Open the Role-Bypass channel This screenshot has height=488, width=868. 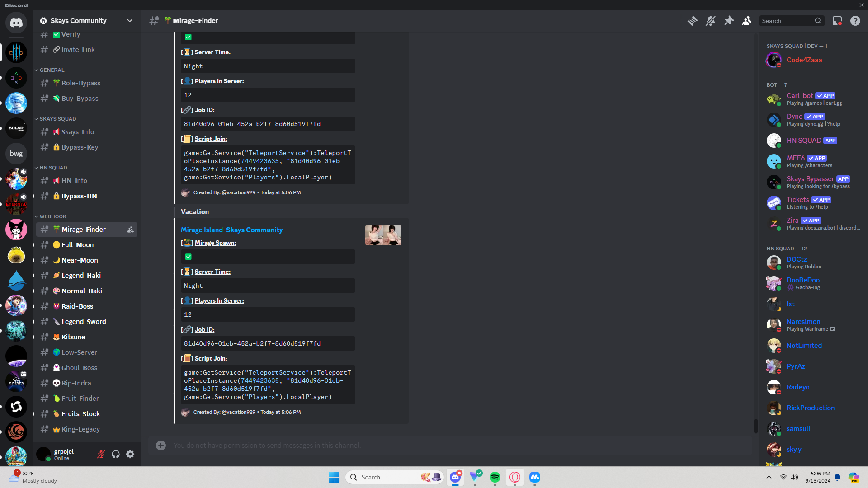pos(87,83)
